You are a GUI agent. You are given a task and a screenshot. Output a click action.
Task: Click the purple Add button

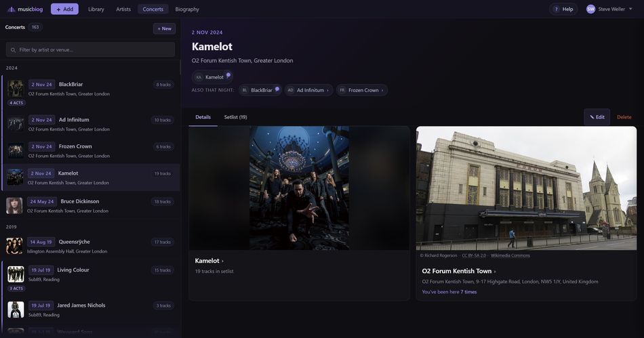64,9
